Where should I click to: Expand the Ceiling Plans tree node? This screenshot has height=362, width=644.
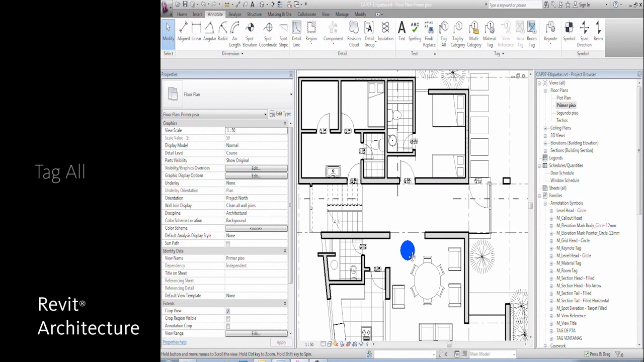pyautogui.click(x=545, y=128)
